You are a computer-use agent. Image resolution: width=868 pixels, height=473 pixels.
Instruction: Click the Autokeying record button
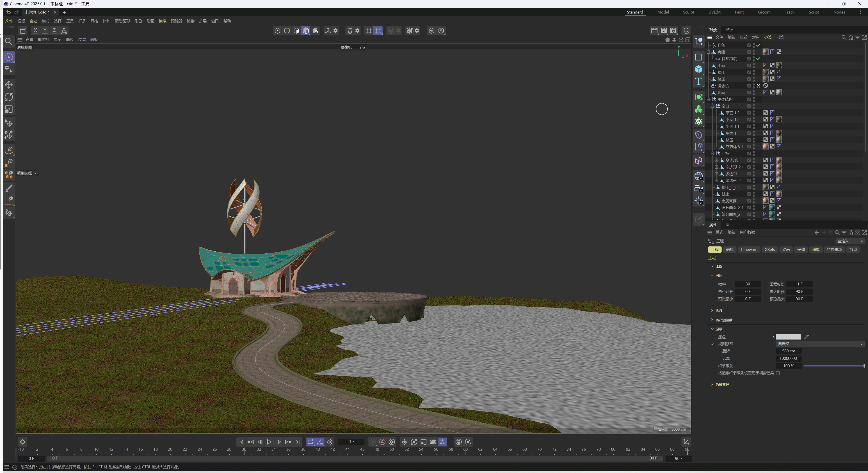point(382,442)
